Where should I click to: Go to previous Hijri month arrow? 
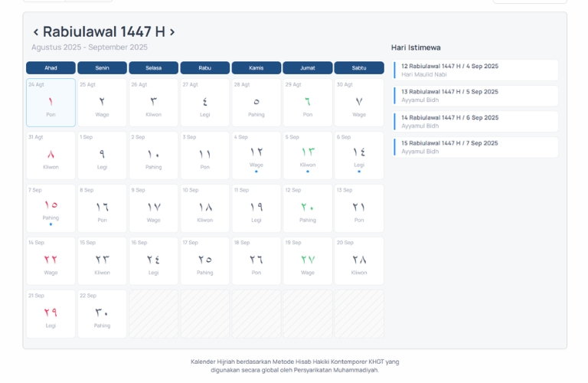pyautogui.click(x=36, y=32)
